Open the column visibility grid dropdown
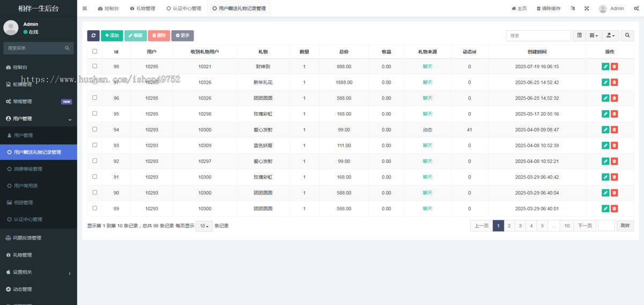The image size is (644, 305). (594, 35)
